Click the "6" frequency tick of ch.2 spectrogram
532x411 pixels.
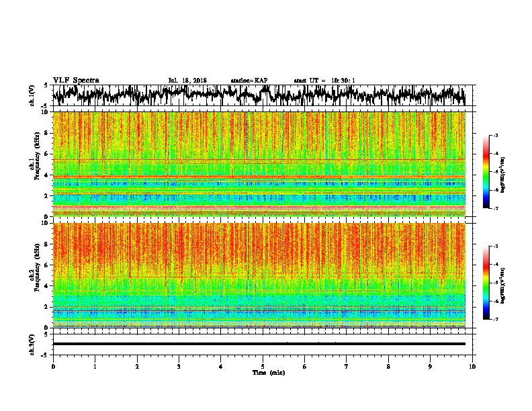[47, 265]
